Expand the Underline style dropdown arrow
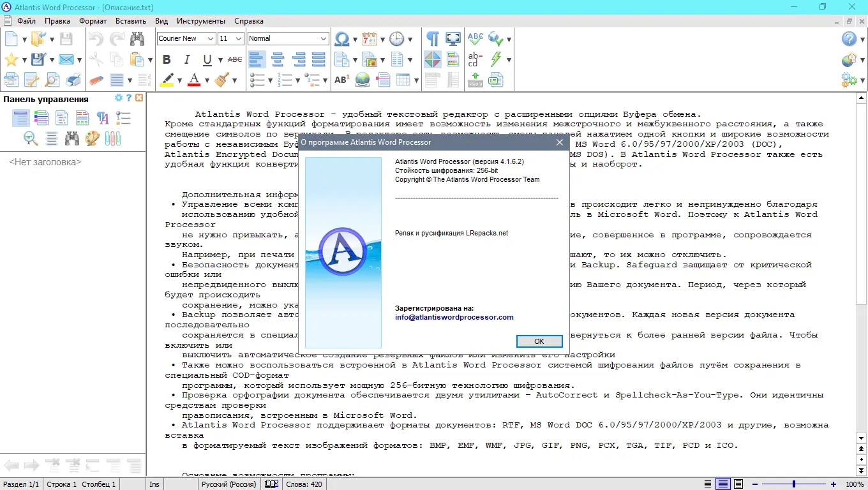 tap(220, 60)
